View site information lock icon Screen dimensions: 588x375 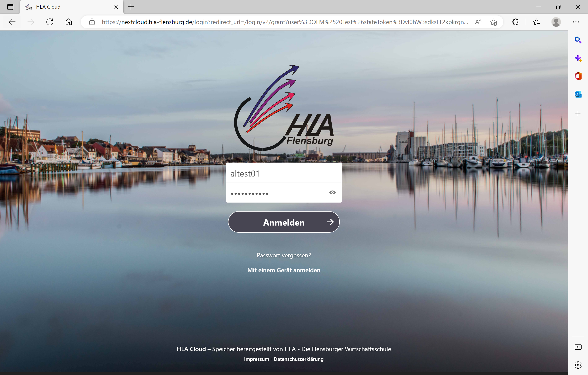(x=92, y=22)
